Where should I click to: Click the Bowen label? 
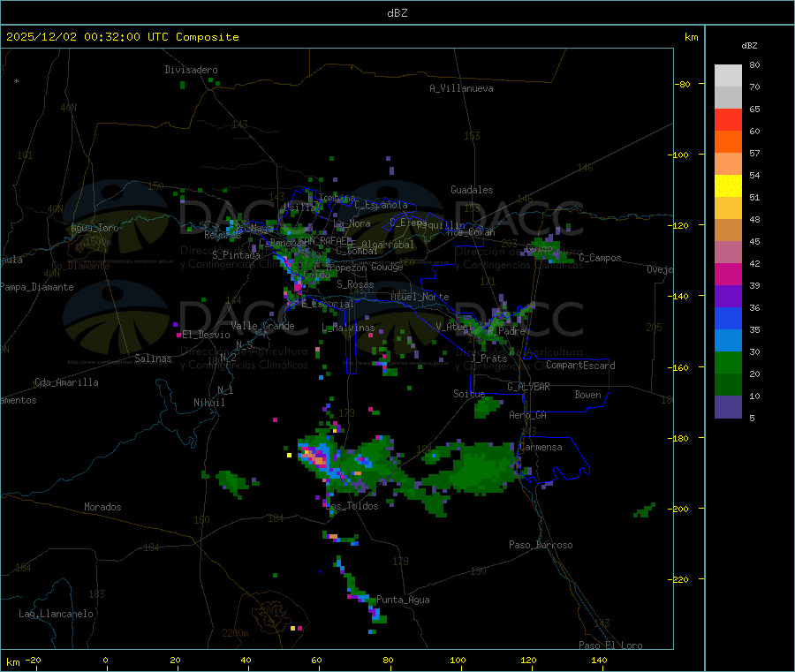coord(588,395)
